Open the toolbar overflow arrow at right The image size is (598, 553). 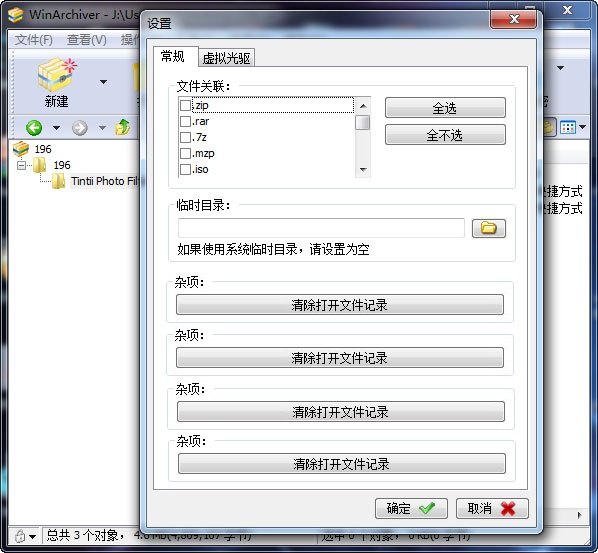point(560,68)
